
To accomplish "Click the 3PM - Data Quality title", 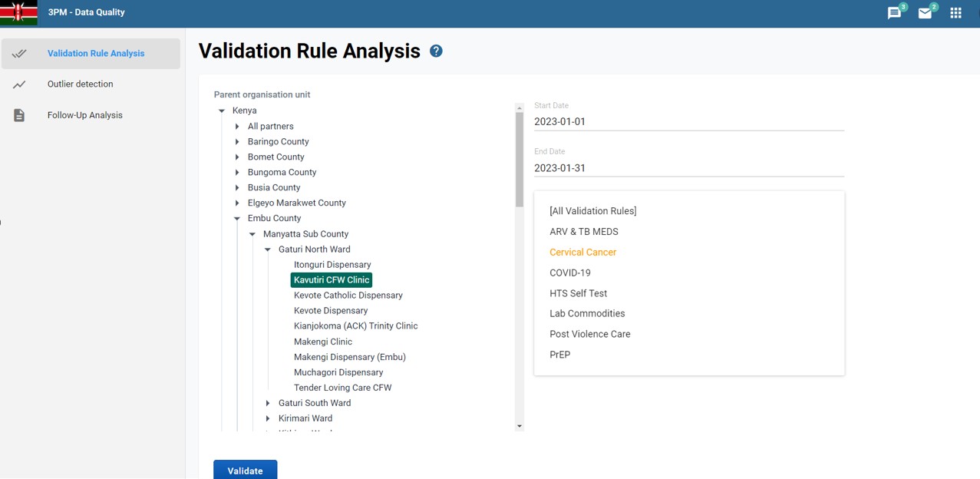I will [x=86, y=12].
